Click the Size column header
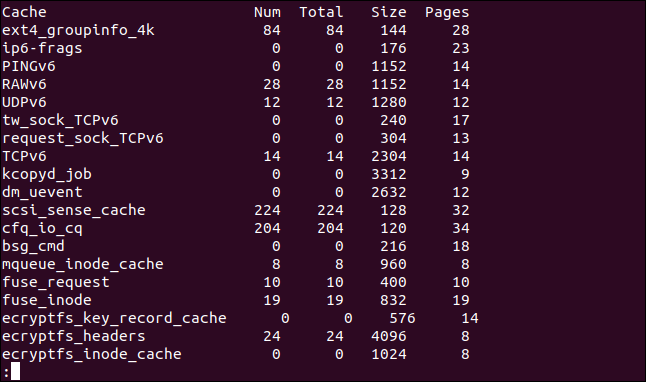Image resolution: width=646 pixels, height=382 pixels. point(389,12)
